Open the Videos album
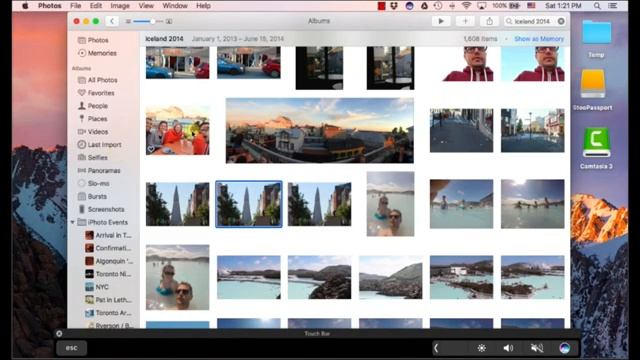The height and width of the screenshot is (360, 640). click(x=98, y=132)
